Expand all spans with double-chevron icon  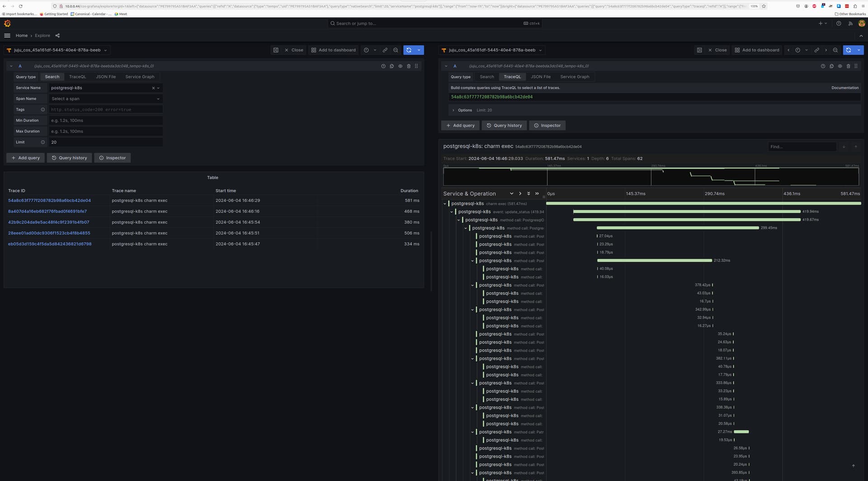[x=528, y=193]
